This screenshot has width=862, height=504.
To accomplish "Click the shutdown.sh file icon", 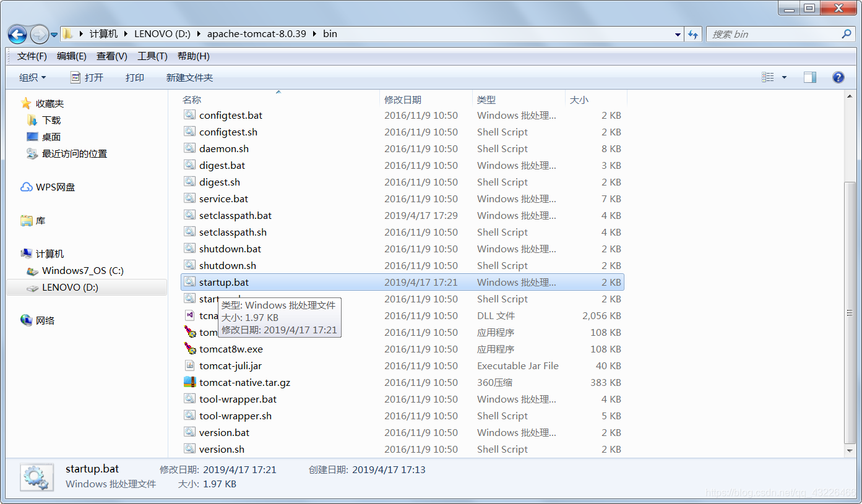I will pyautogui.click(x=189, y=265).
